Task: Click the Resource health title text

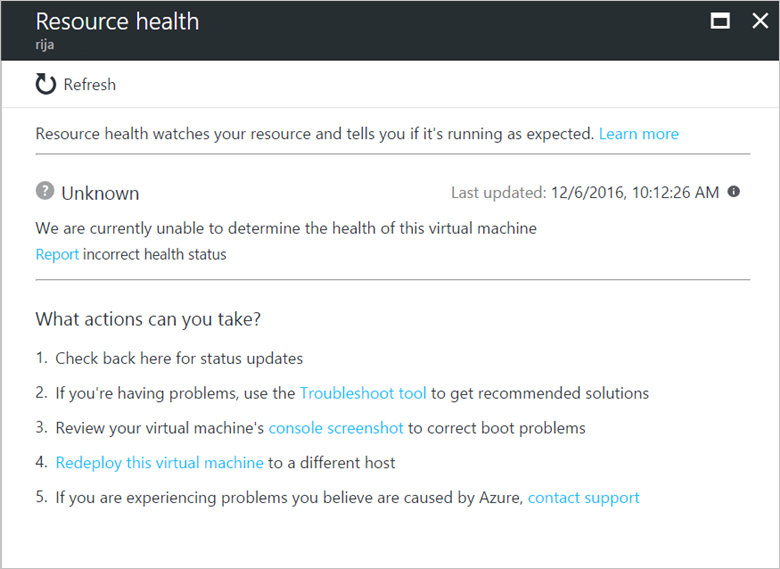Action: tap(117, 21)
